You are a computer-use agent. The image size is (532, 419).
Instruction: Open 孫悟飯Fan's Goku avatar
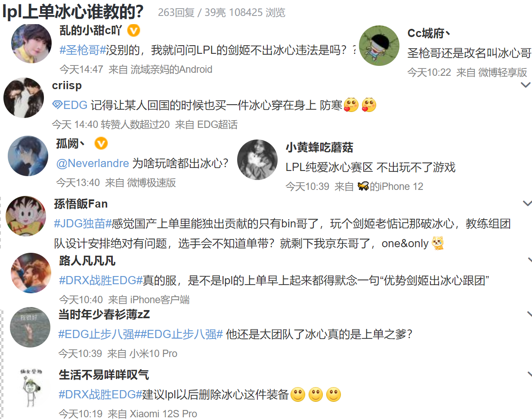click(26, 216)
